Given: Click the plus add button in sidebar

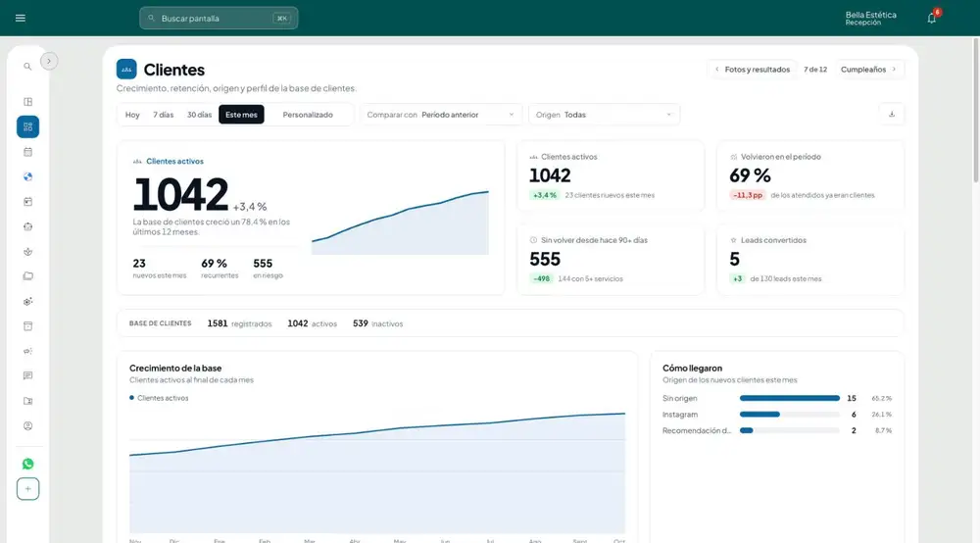Looking at the screenshot, I should [27, 489].
